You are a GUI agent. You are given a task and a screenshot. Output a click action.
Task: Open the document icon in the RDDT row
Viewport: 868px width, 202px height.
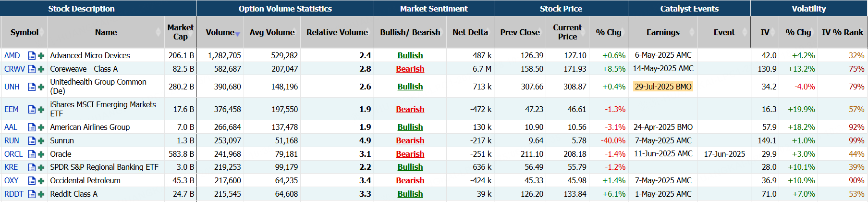tap(32, 194)
